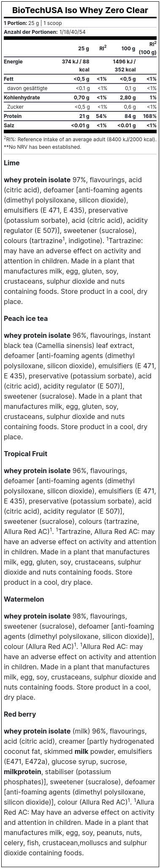Click the Fett row label
Image resolution: width=160 pixels, height=868 pixels.
(x=8, y=79)
